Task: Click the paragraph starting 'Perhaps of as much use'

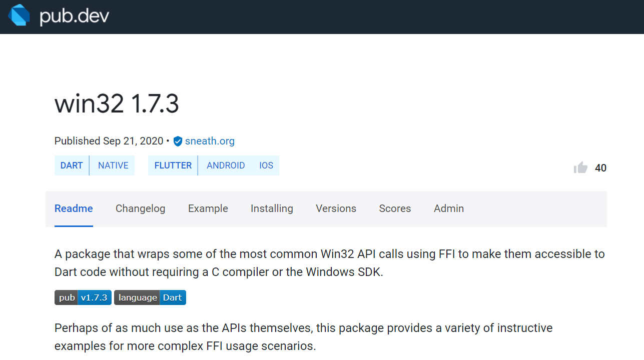Action: tap(304, 337)
